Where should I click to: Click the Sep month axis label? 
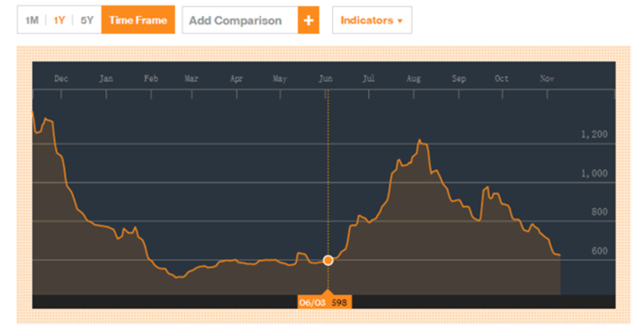[x=459, y=78]
